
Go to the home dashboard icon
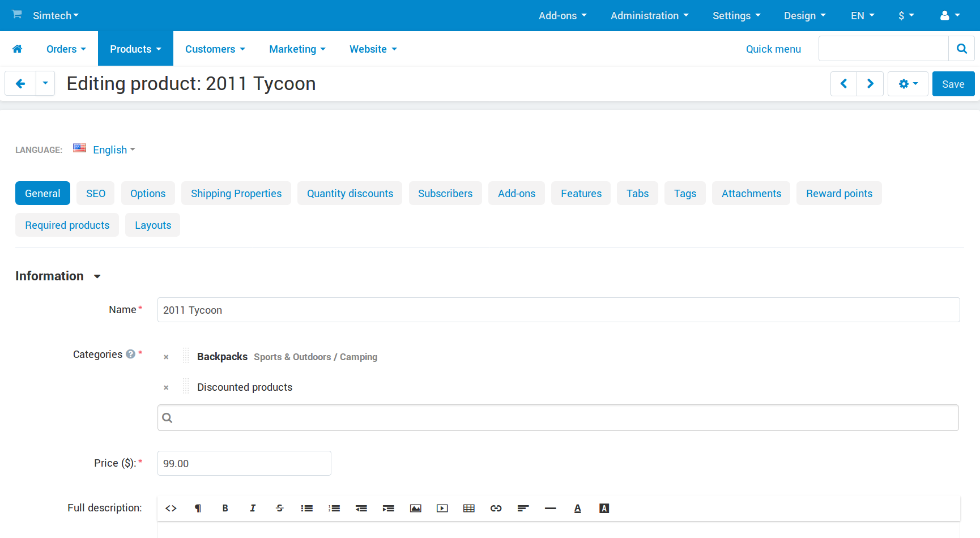pyautogui.click(x=18, y=49)
